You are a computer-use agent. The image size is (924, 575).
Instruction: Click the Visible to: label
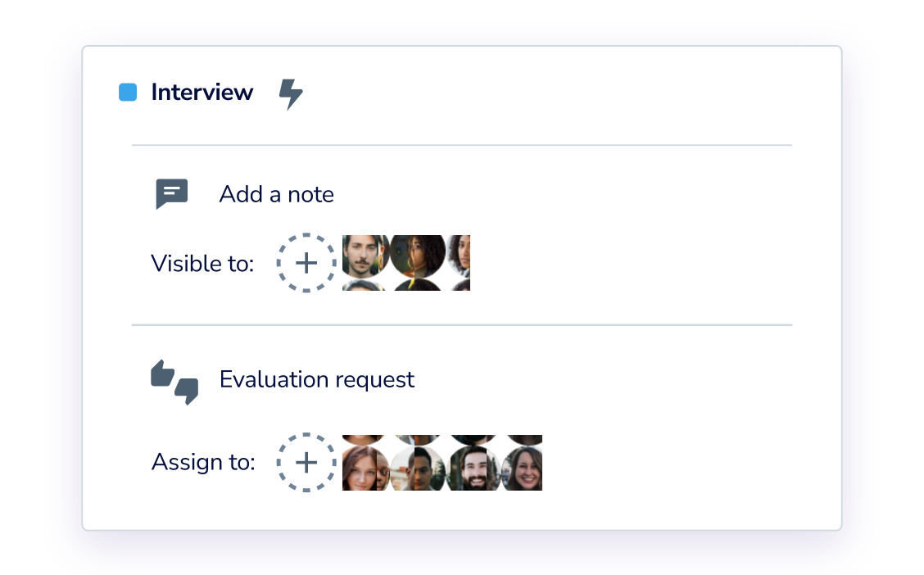pyautogui.click(x=202, y=264)
